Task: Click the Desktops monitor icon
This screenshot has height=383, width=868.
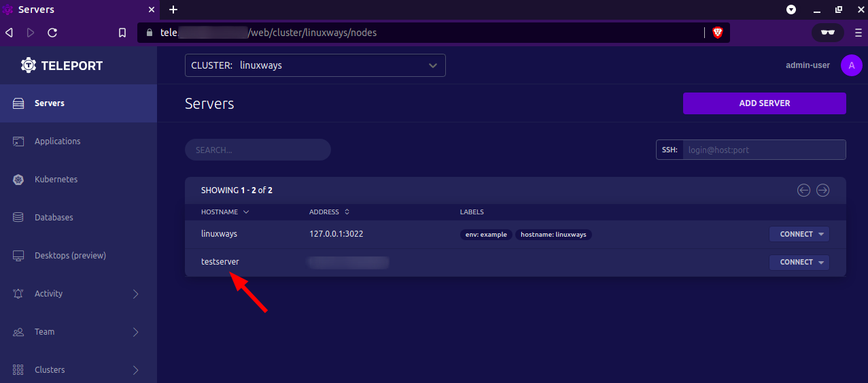Action: click(19, 256)
